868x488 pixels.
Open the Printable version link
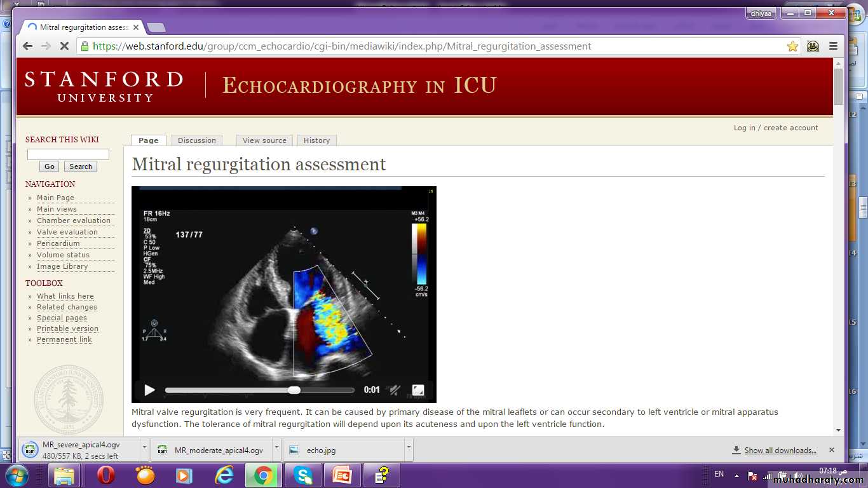67,329
